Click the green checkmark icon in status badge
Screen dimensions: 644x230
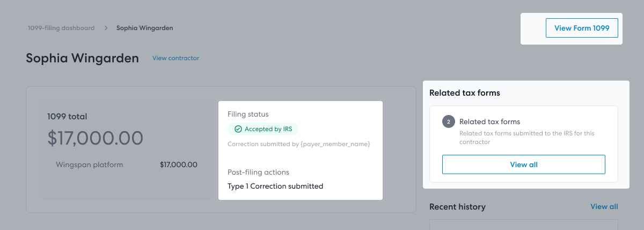click(238, 129)
